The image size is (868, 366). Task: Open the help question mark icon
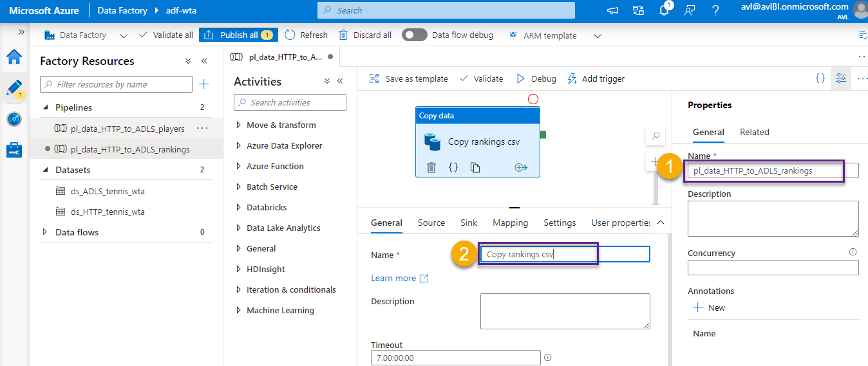pyautogui.click(x=715, y=11)
